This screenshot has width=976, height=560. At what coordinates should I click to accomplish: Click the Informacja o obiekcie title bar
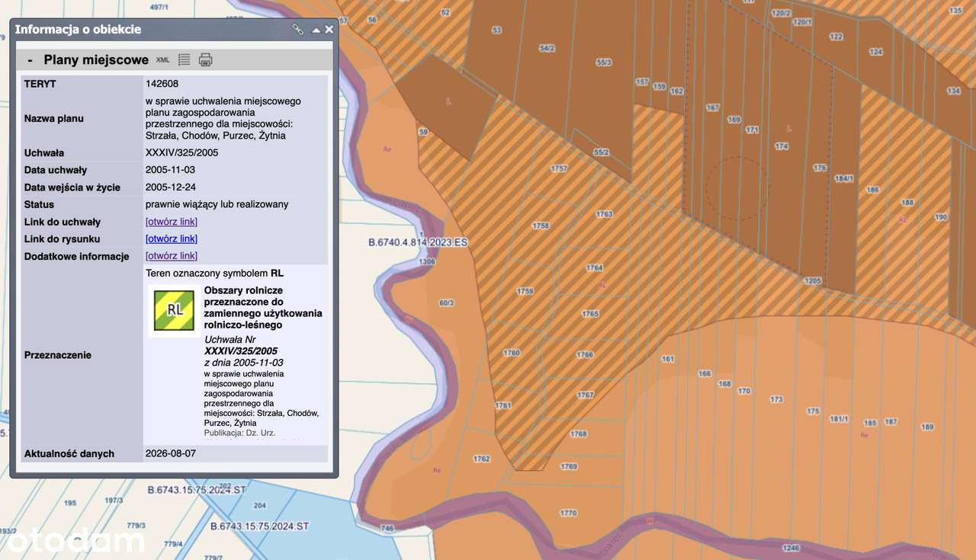[152, 30]
